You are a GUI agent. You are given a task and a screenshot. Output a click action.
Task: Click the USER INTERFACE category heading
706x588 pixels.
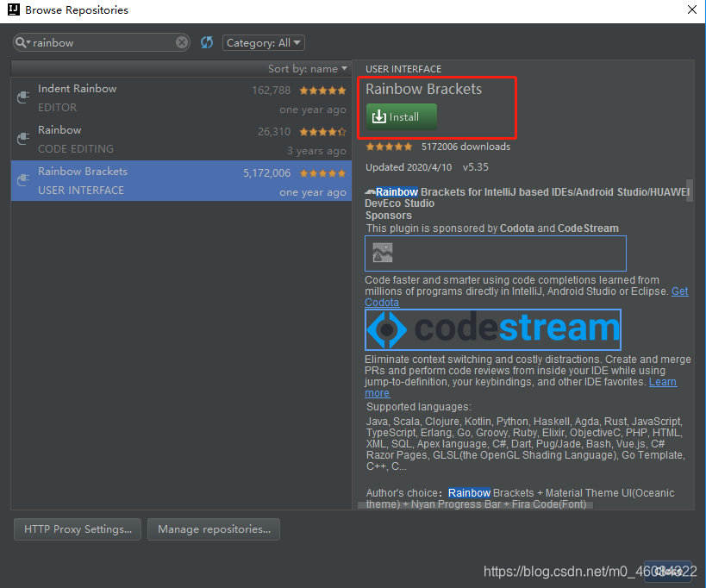point(403,69)
